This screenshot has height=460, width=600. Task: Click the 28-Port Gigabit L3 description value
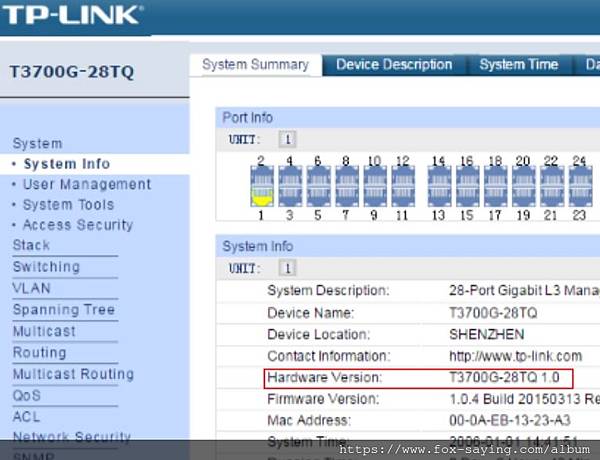click(525, 291)
